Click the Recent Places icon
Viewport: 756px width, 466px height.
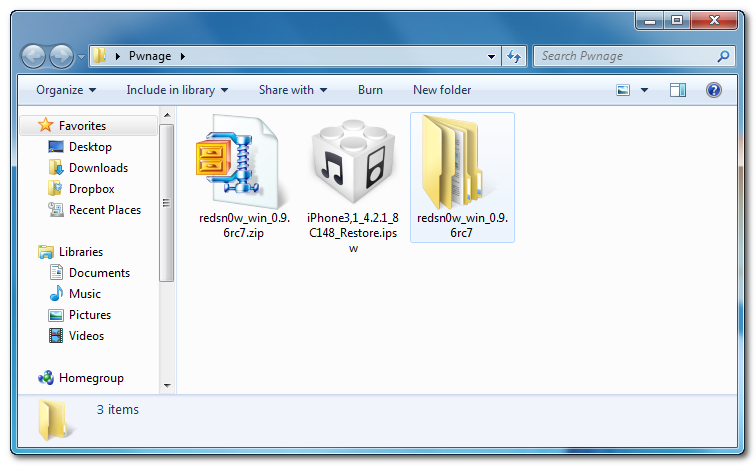pos(56,210)
